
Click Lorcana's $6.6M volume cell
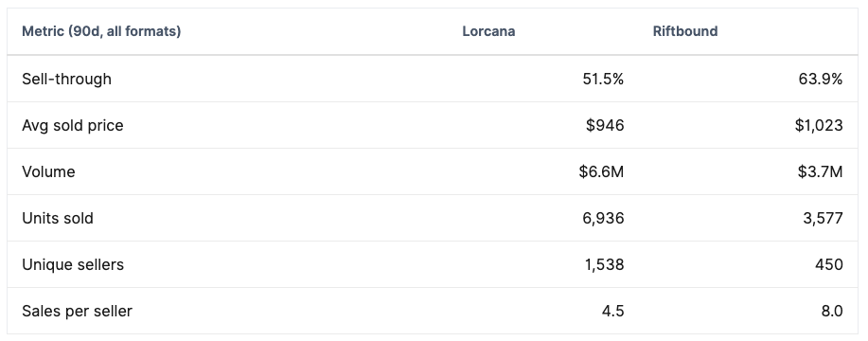point(602,172)
